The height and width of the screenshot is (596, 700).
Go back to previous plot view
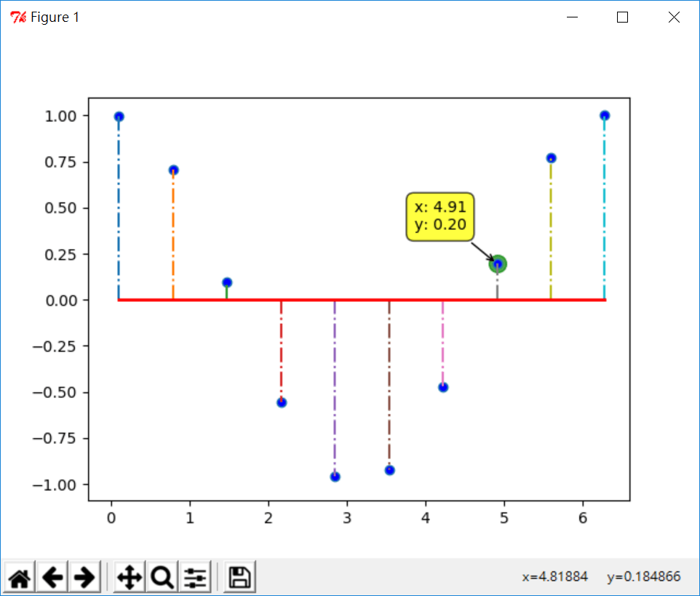click(52, 576)
